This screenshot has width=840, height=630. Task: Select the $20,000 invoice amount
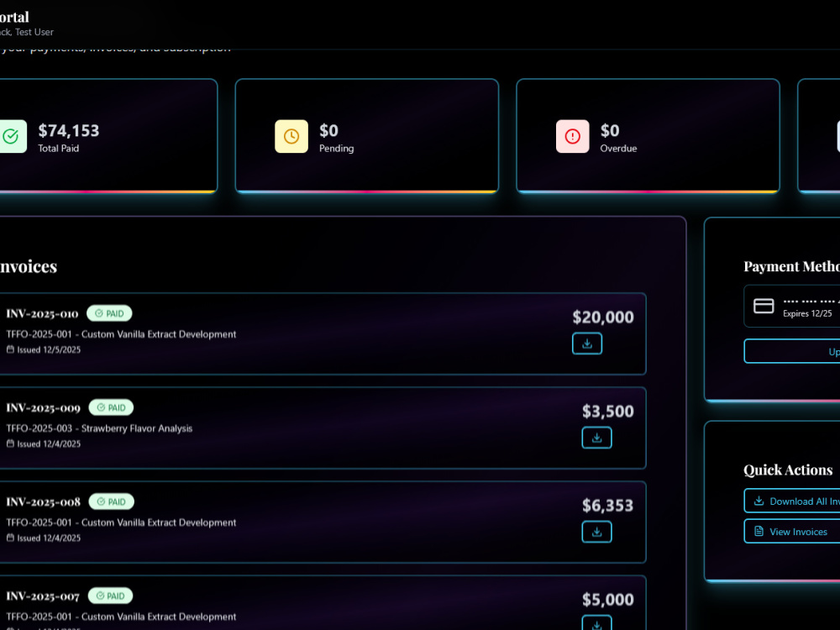tap(603, 318)
